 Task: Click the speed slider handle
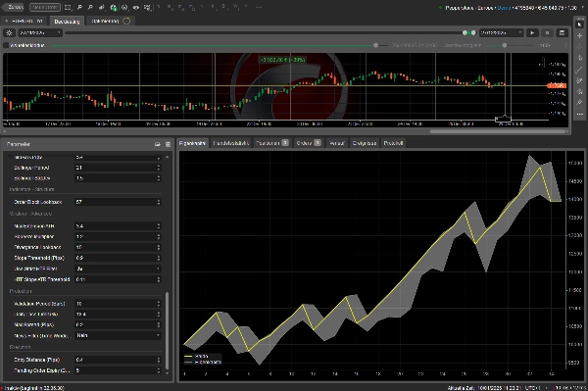[x=505, y=45]
